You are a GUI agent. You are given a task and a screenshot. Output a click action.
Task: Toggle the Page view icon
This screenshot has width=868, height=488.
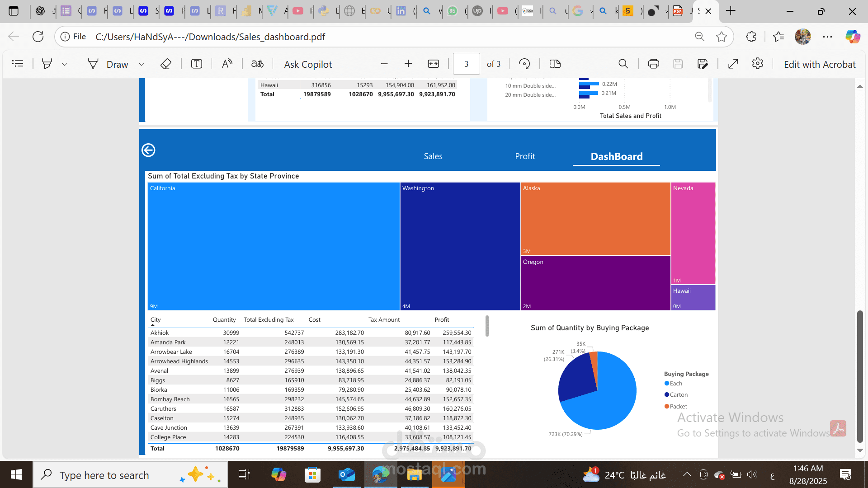tap(555, 64)
